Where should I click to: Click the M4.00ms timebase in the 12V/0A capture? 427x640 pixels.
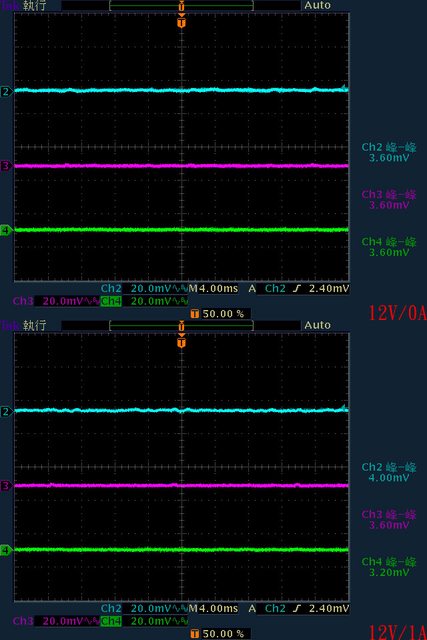coord(213,289)
